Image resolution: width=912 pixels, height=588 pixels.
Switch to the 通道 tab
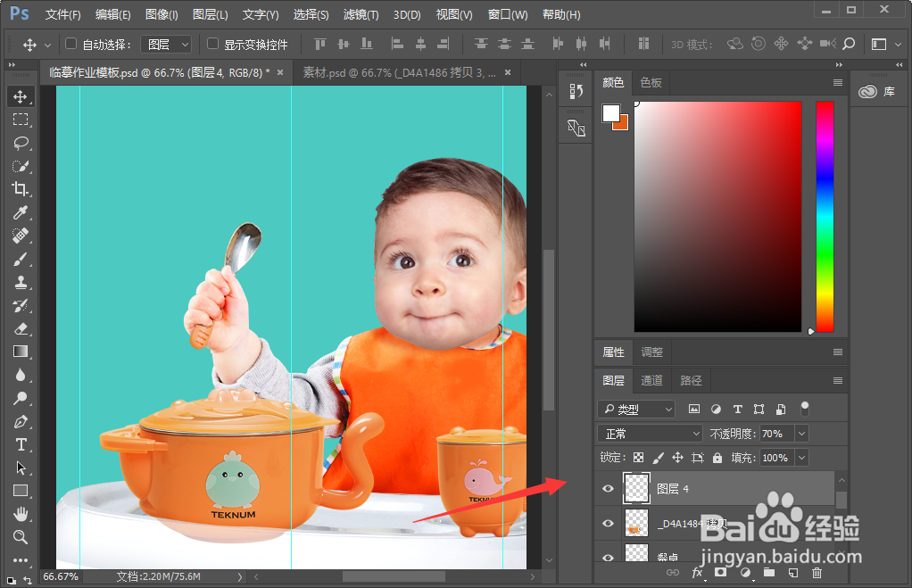651,380
